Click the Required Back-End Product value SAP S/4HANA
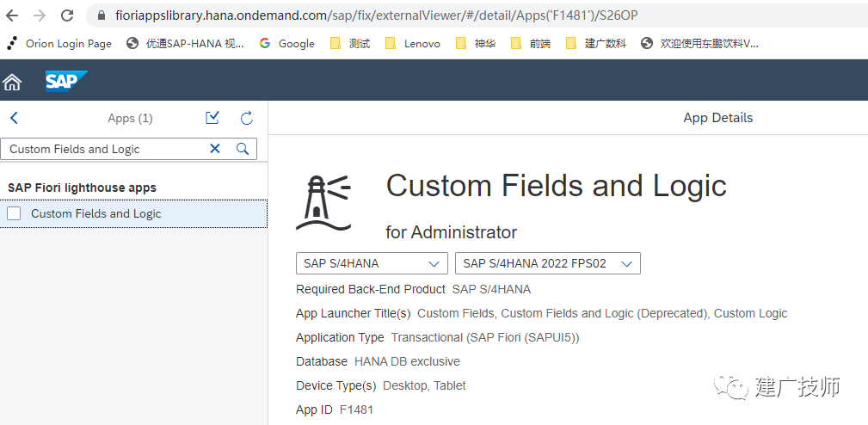The image size is (868, 425). [x=491, y=289]
